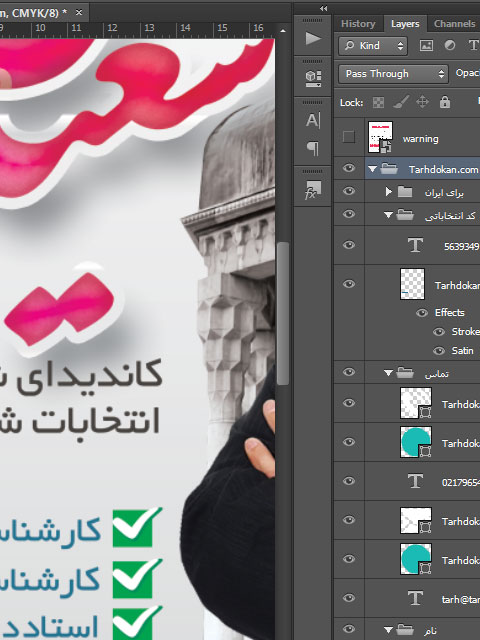
Task: Collapse panels with double-arrow icon
Action: [324, 8]
